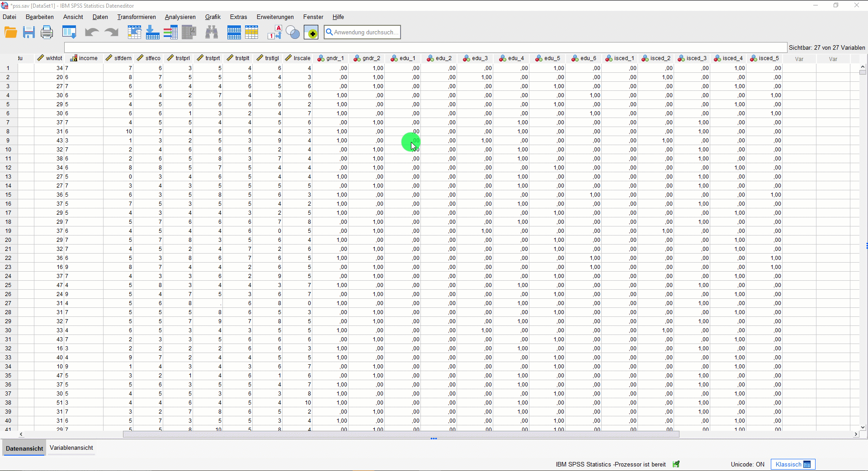The width and height of the screenshot is (868, 471).
Task: Toggle value labels display icon
Action: tap(274, 33)
